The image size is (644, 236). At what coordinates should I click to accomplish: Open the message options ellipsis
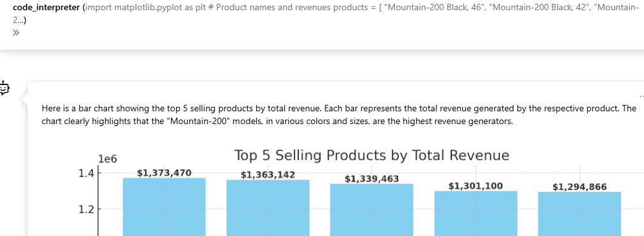(x=641, y=97)
